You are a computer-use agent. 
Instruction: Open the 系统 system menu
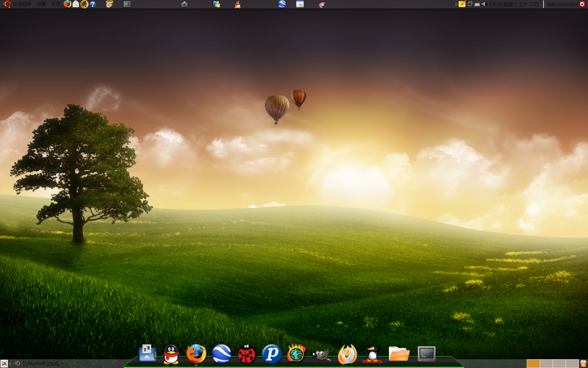(x=56, y=4)
